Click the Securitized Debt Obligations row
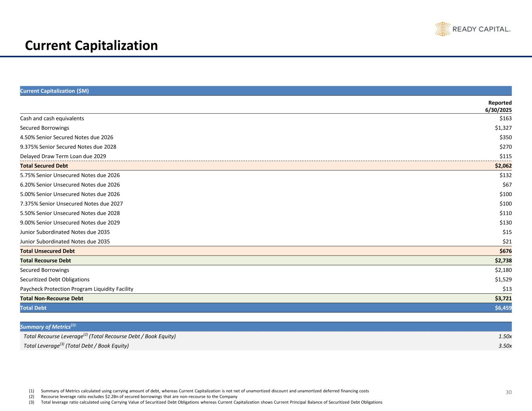The width and height of the screenshot is (532, 411). [x=55, y=279]
